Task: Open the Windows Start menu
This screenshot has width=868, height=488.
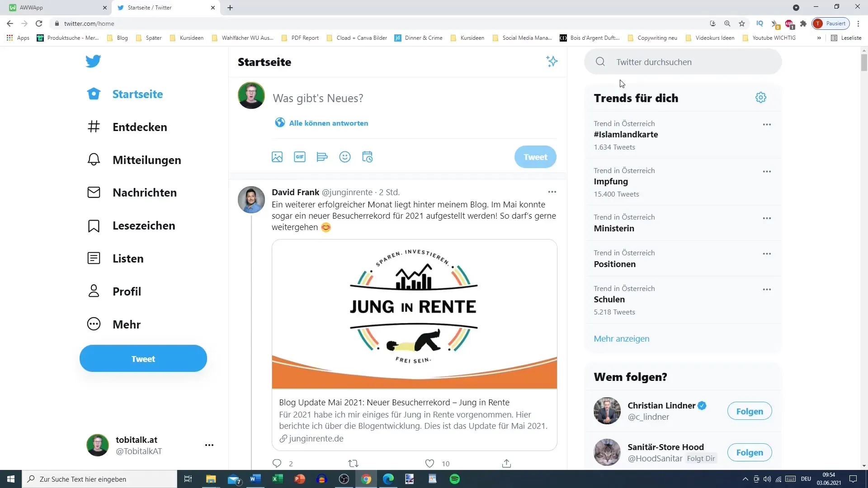Action: [x=11, y=479]
